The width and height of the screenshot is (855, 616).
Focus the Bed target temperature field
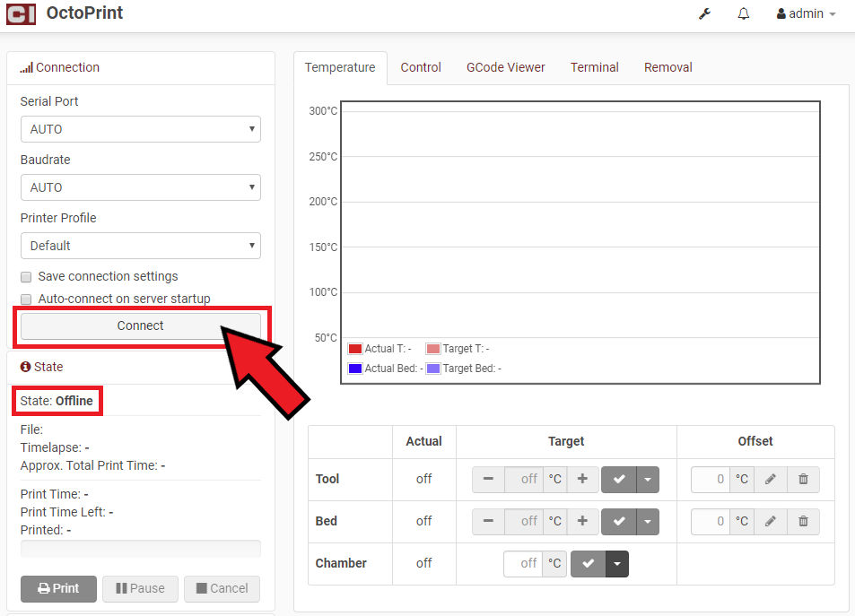coord(524,521)
